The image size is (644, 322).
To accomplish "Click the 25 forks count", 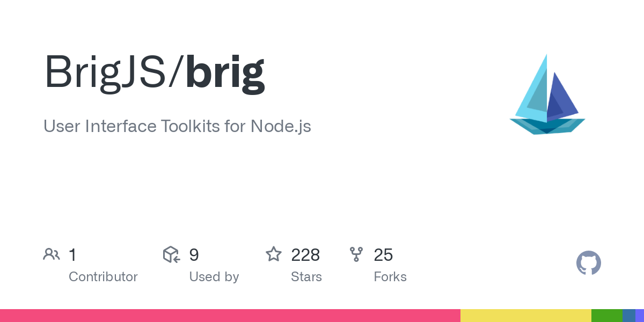I will pyautogui.click(x=383, y=255).
